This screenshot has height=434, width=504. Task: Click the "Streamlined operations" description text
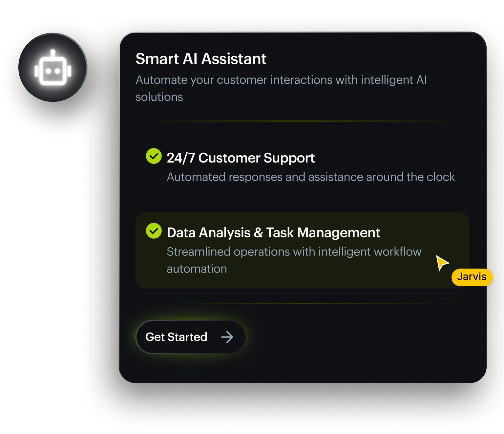tap(294, 252)
